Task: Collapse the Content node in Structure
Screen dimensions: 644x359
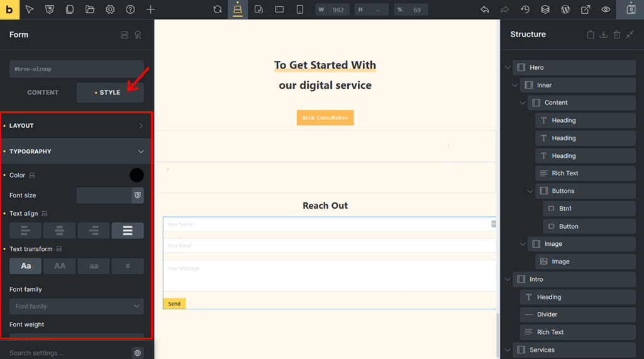Action: (x=523, y=102)
